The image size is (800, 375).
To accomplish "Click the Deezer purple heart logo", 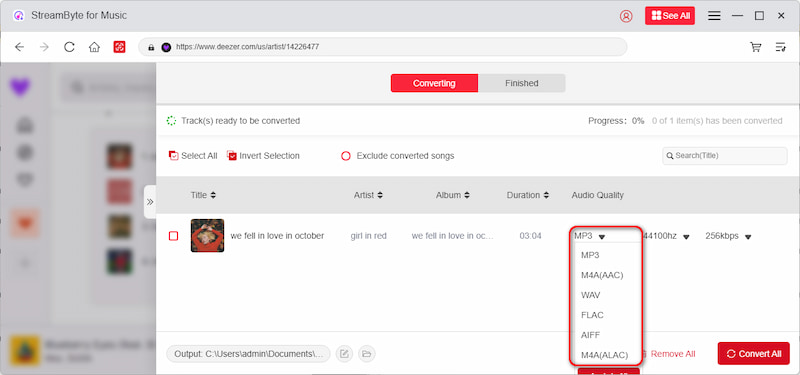I will pos(20,87).
